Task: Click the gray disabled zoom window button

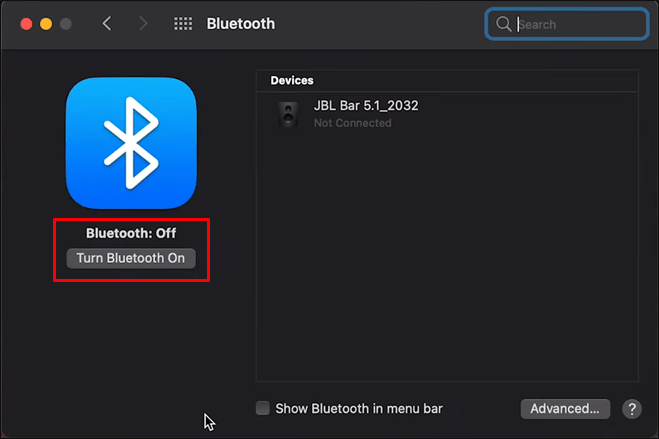Action: pyautogui.click(x=66, y=24)
